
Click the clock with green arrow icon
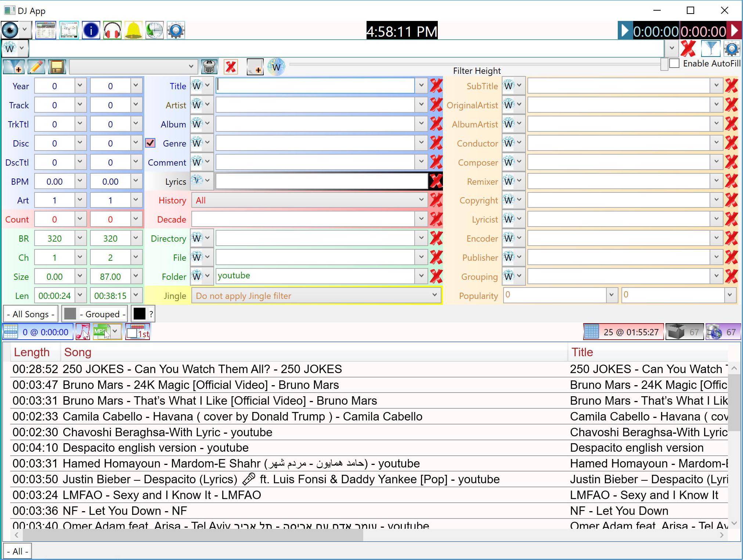[155, 30]
